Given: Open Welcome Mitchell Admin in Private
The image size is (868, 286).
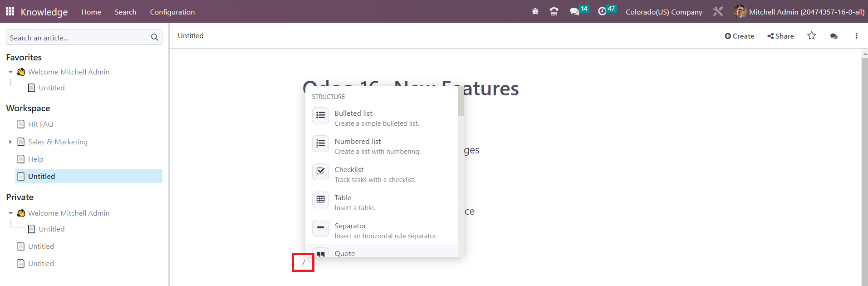Looking at the screenshot, I should [69, 213].
